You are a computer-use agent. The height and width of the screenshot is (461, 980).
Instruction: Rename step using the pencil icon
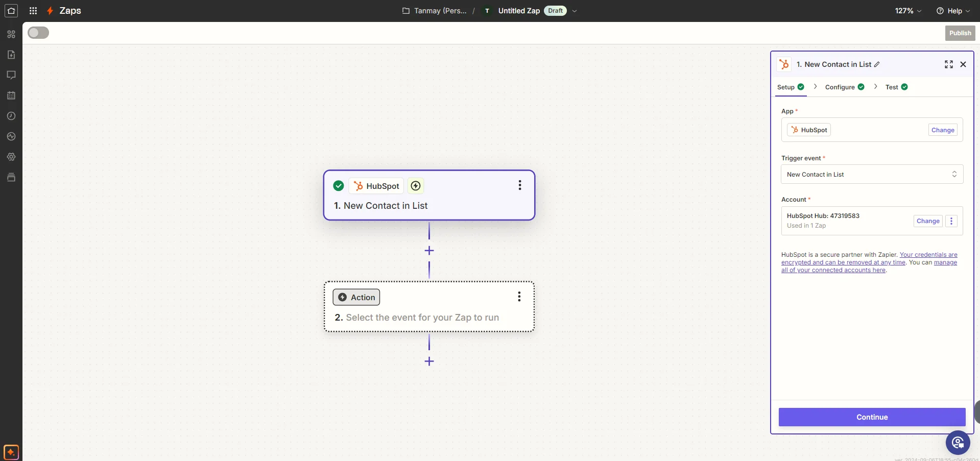[877, 64]
